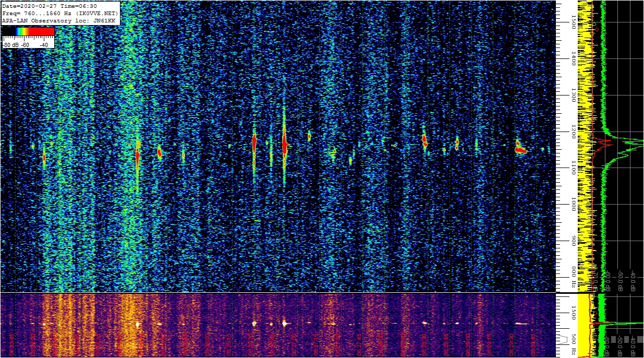Click the 1000 mark on frequency axis
The height and width of the screenshot is (358, 644).
pyautogui.click(x=573, y=204)
